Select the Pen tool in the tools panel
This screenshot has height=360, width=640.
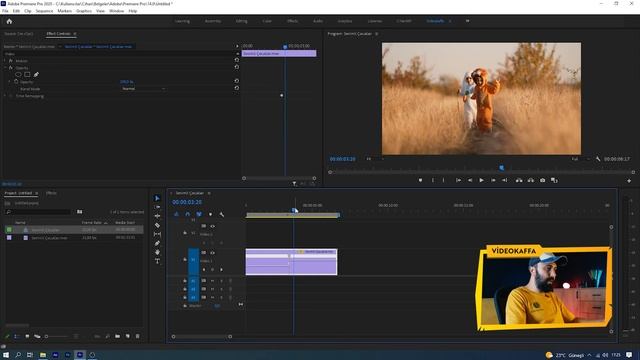coord(157,243)
